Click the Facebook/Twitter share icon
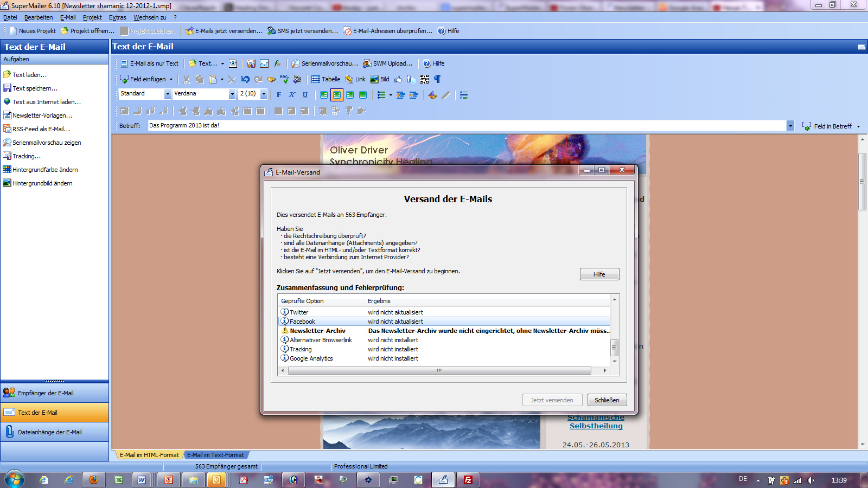Image resolution: width=868 pixels, height=488 pixels. (411, 79)
